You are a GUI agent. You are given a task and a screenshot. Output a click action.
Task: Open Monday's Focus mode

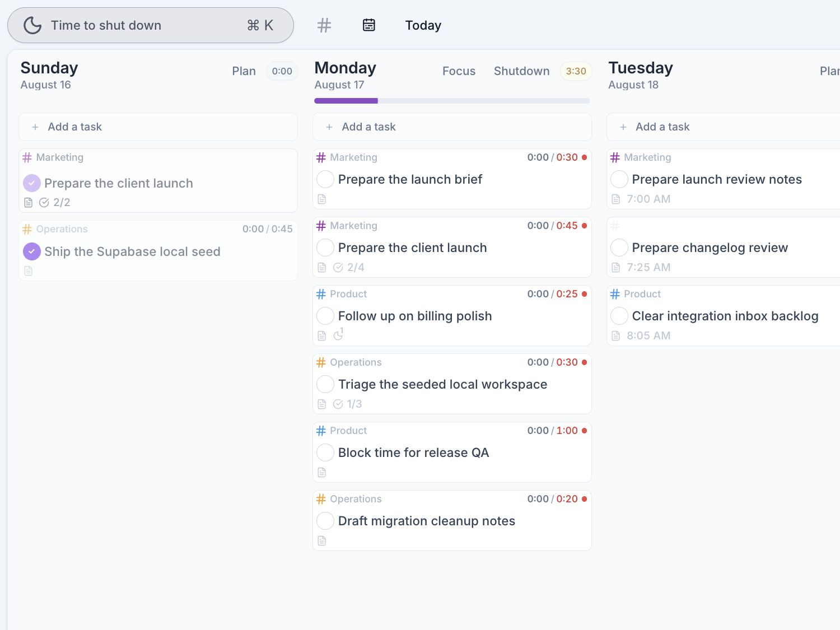pos(459,71)
